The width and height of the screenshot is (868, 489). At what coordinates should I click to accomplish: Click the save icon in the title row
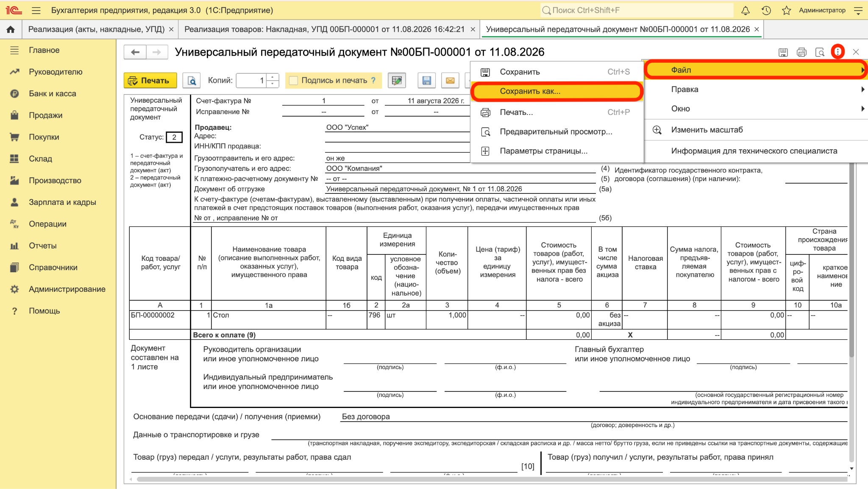(783, 52)
